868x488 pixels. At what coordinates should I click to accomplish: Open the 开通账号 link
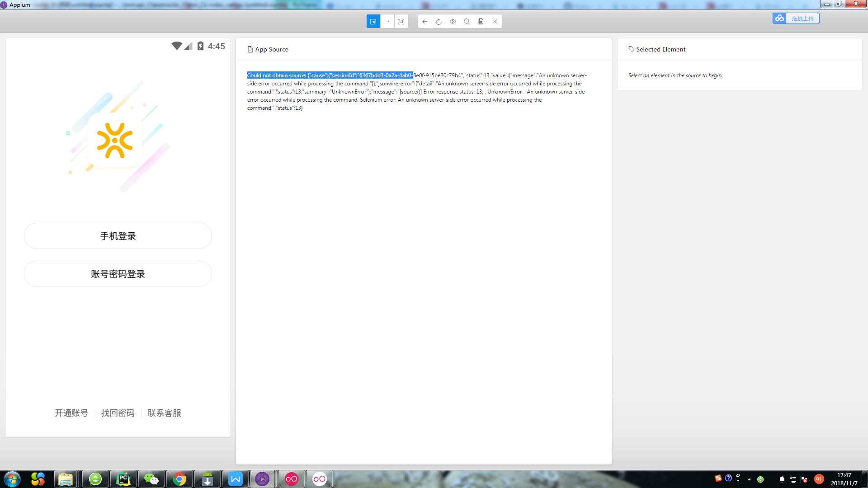click(x=71, y=413)
